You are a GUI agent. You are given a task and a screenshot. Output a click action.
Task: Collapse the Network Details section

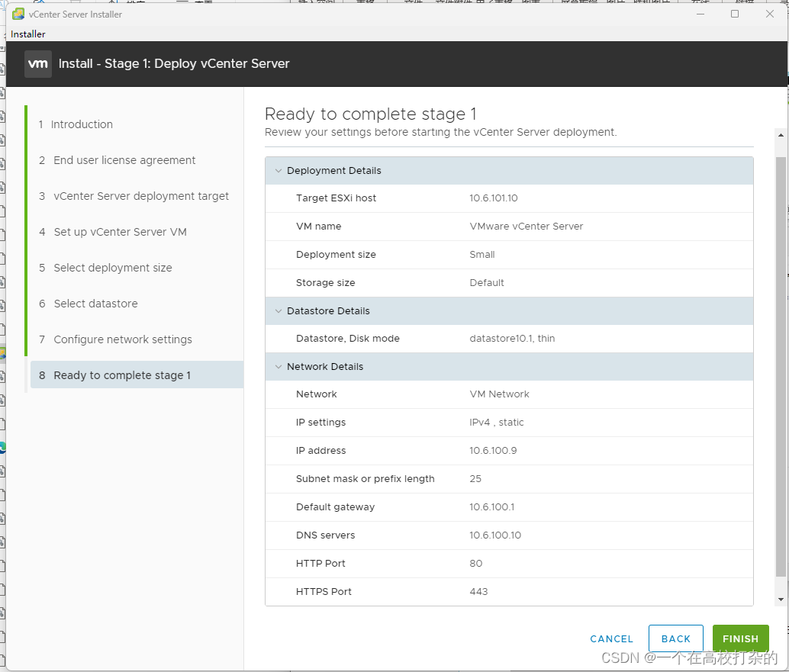click(279, 367)
